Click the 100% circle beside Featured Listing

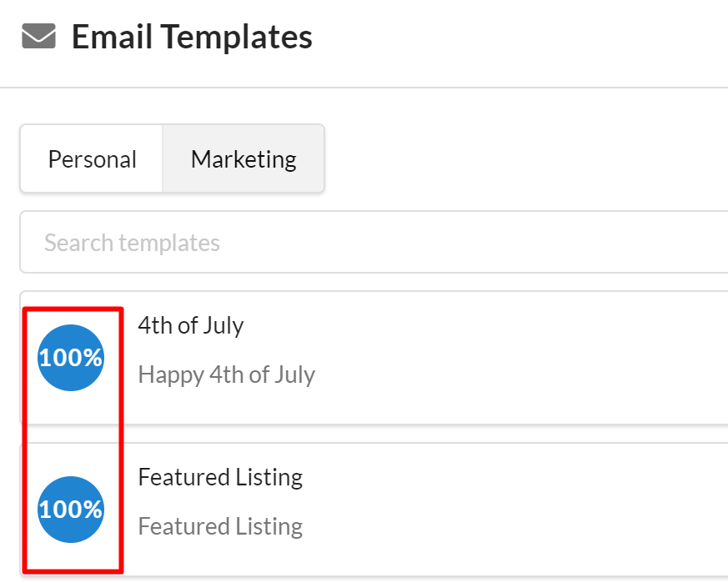pyautogui.click(x=71, y=510)
